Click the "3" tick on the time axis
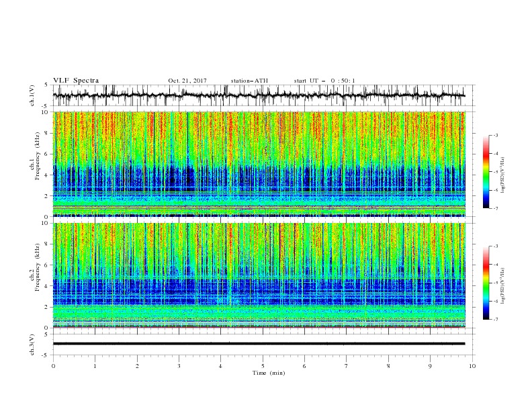Screen dimensions: 532x411 (179, 366)
